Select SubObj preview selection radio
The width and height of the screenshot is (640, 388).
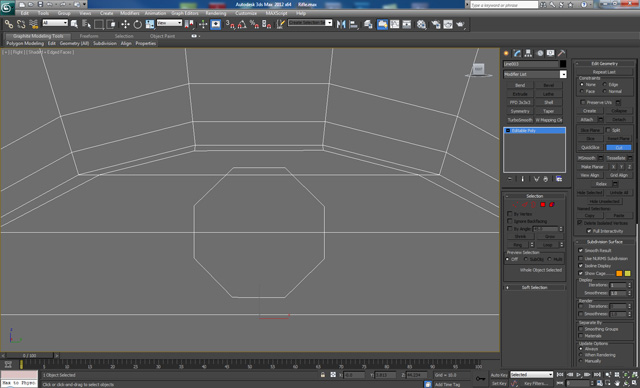coord(526,259)
